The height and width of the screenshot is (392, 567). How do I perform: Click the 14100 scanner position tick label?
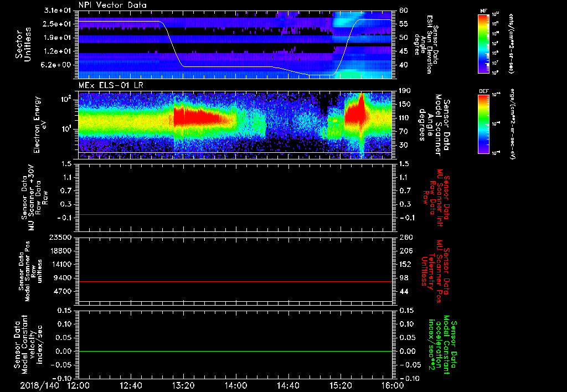pos(62,264)
